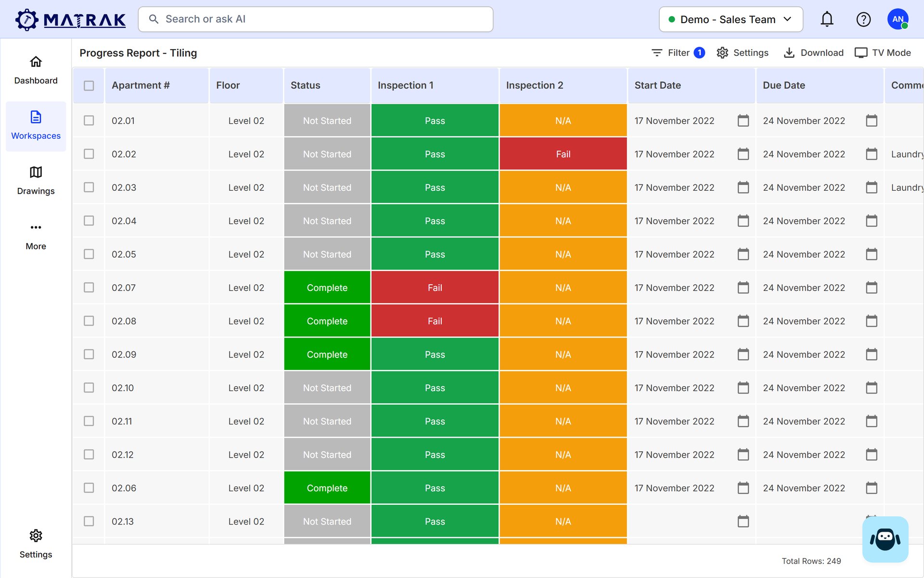Open Due Date calendar for apartment 02.09

tap(872, 354)
